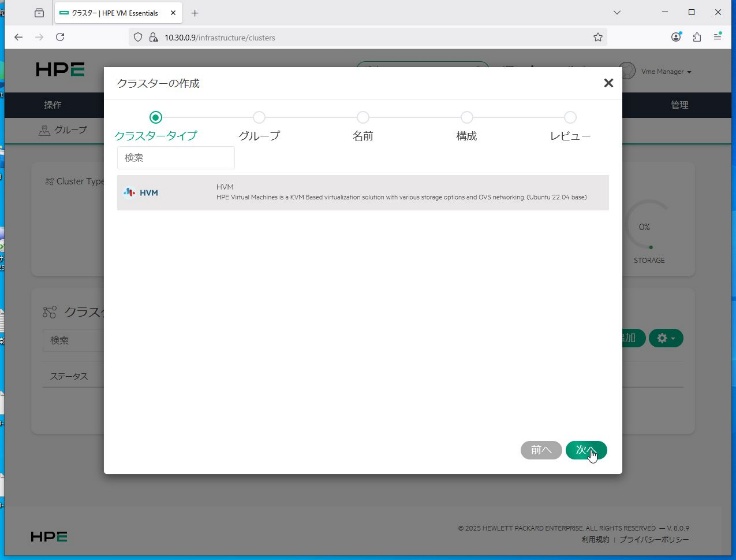Select the HVM cluster type logo

click(141, 192)
